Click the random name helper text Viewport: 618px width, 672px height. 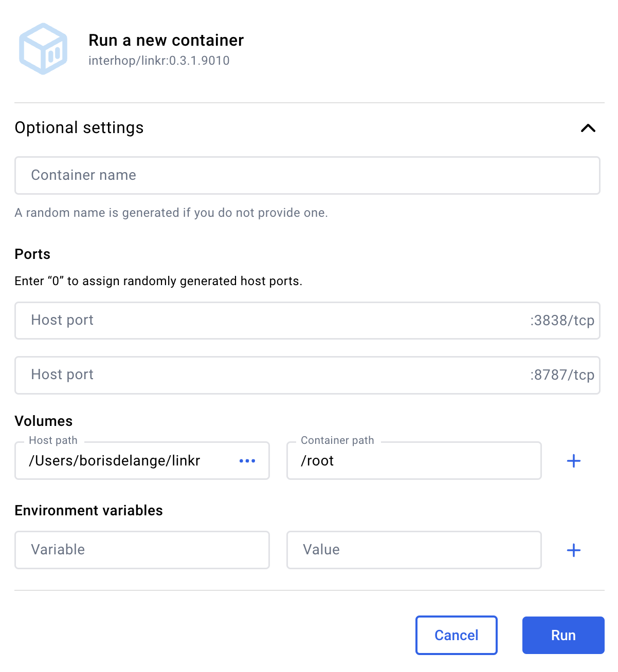[171, 213]
